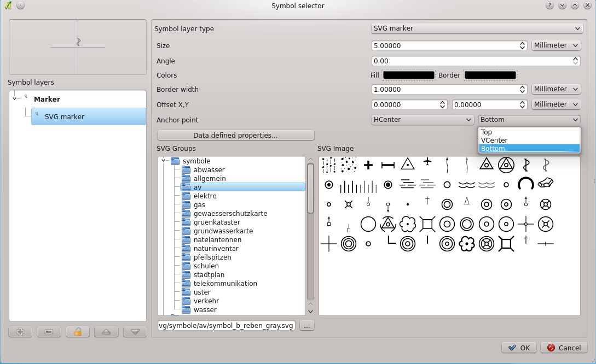Open the elektro SVG group folder
This screenshot has height=364, width=596.
[205, 196]
